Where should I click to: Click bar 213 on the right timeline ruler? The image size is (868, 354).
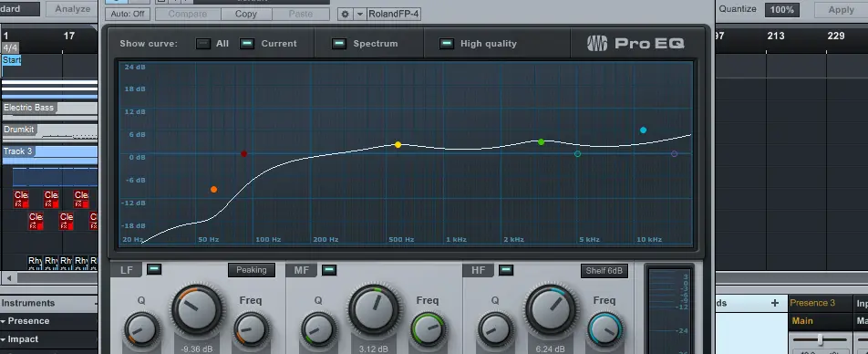coord(776,36)
